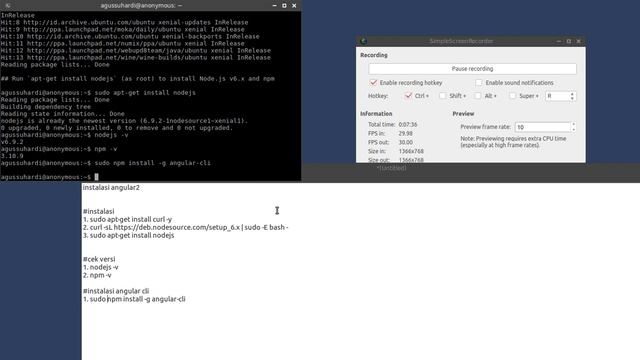The image size is (640, 360).
Task: Click the terminal command prompt line
Action: tap(49, 177)
